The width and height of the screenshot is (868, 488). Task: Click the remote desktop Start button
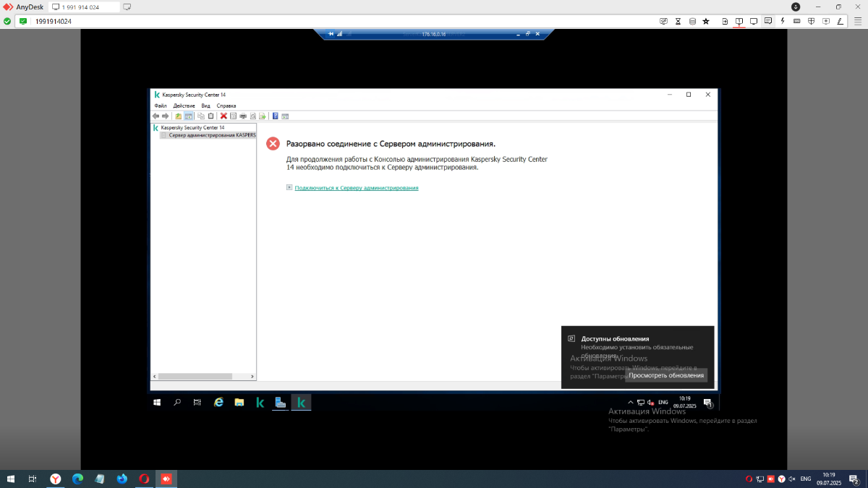point(157,403)
